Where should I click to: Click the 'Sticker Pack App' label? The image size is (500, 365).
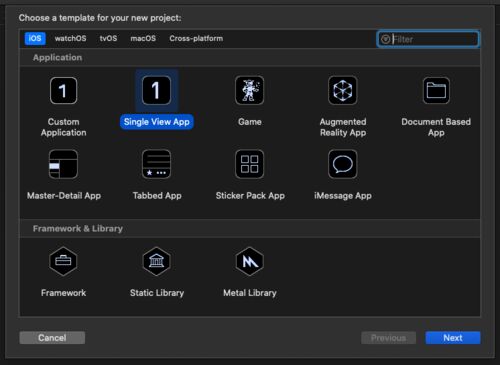tap(250, 196)
